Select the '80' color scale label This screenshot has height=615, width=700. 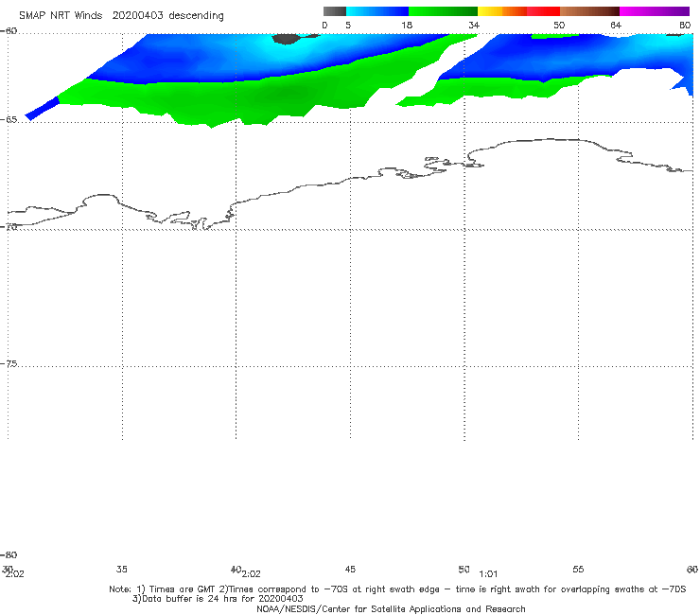click(685, 25)
